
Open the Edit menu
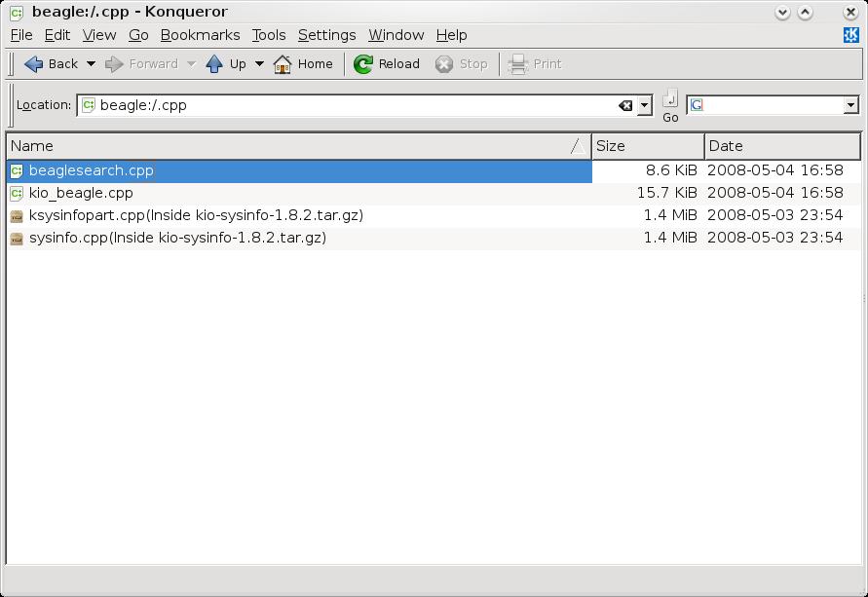(57, 35)
